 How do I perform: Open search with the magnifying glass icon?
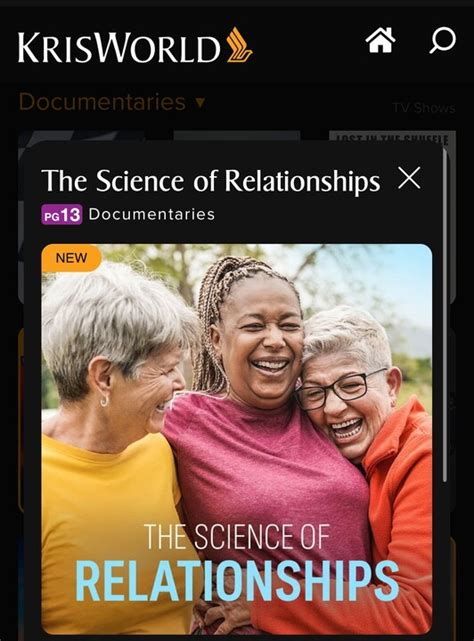[443, 40]
